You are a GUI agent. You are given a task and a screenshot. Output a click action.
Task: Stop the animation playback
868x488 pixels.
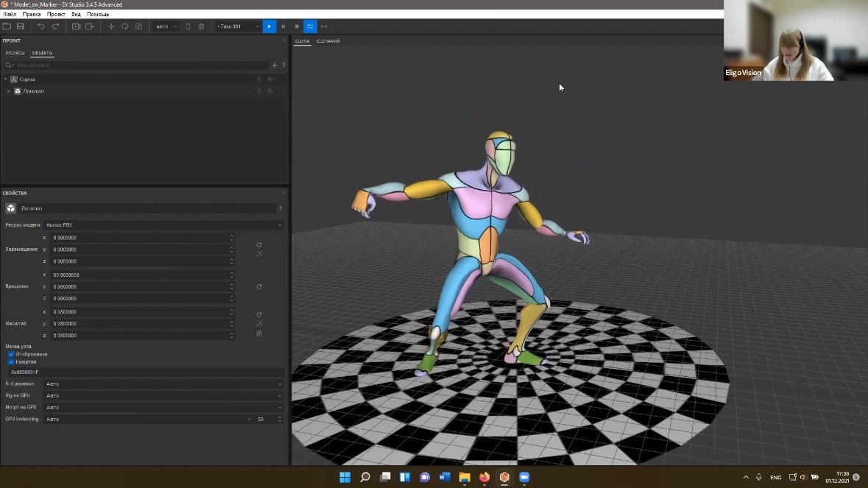point(297,26)
